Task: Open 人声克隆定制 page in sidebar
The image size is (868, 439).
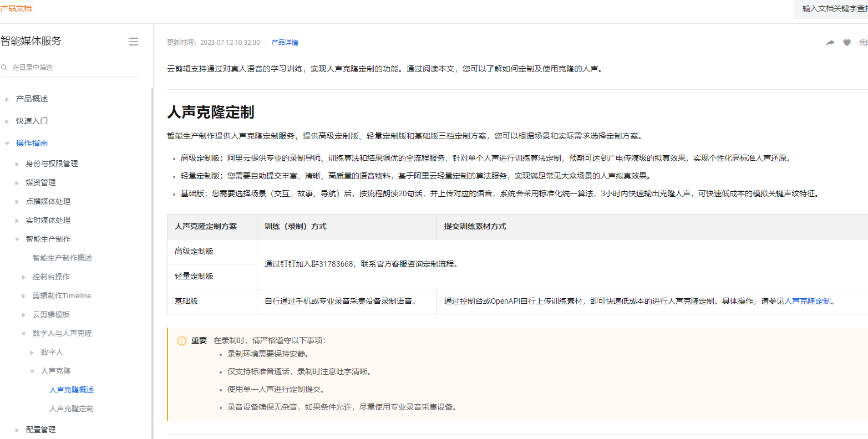Action: pyautogui.click(x=72, y=409)
